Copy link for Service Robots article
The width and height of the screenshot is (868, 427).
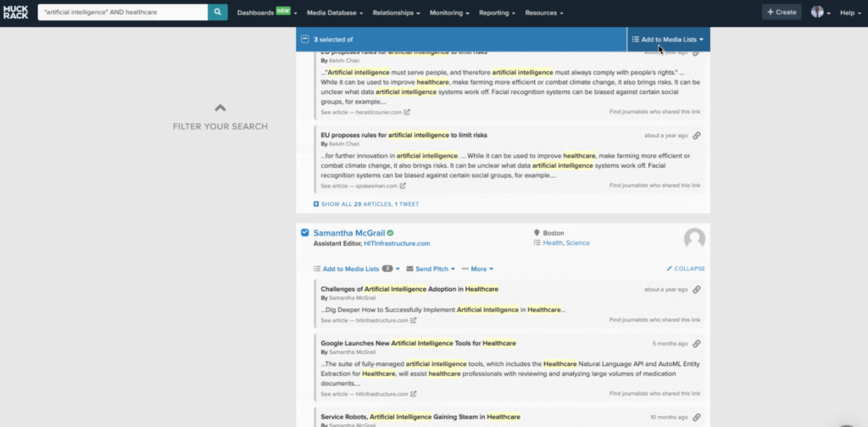click(697, 417)
